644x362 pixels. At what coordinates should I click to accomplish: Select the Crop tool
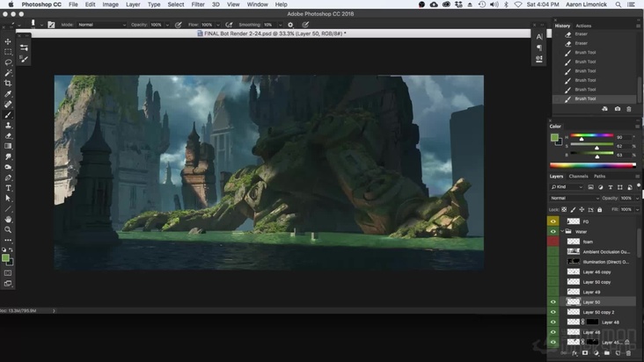pyautogui.click(x=8, y=83)
